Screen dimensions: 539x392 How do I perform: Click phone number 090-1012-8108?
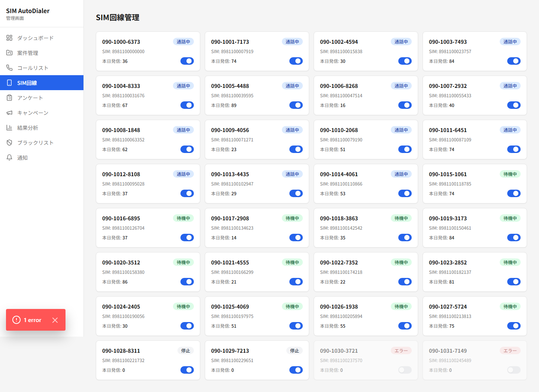pyautogui.click(x=121, y=174)
